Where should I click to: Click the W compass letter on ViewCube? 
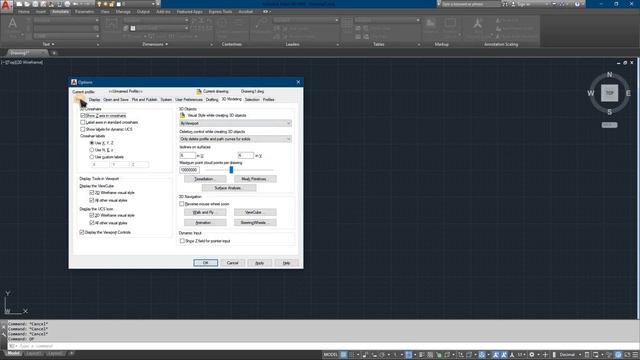pos(591,93)
